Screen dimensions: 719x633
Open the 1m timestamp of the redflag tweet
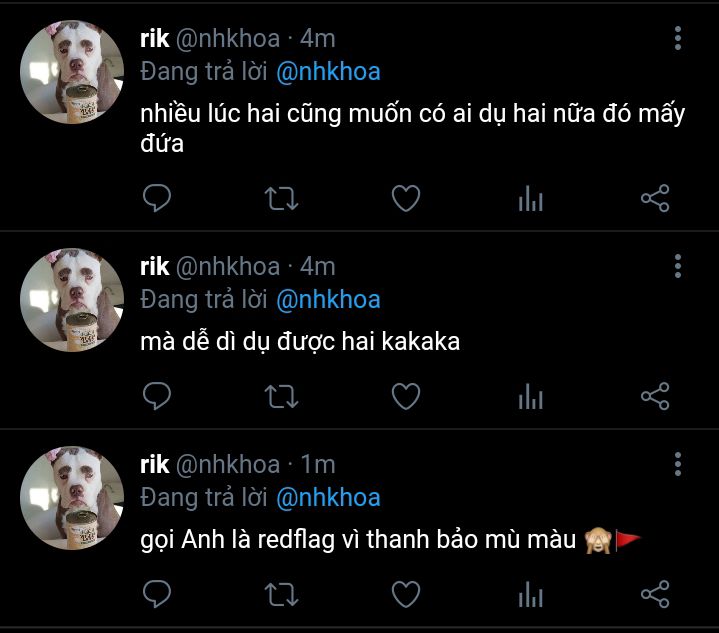tap(318, 464)
